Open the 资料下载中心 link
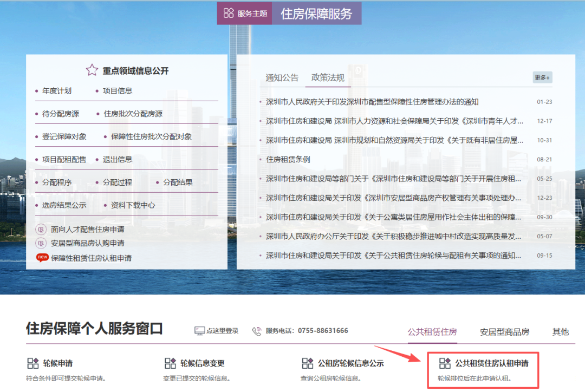This screenshot has height=392, width=585. [133, 205]
